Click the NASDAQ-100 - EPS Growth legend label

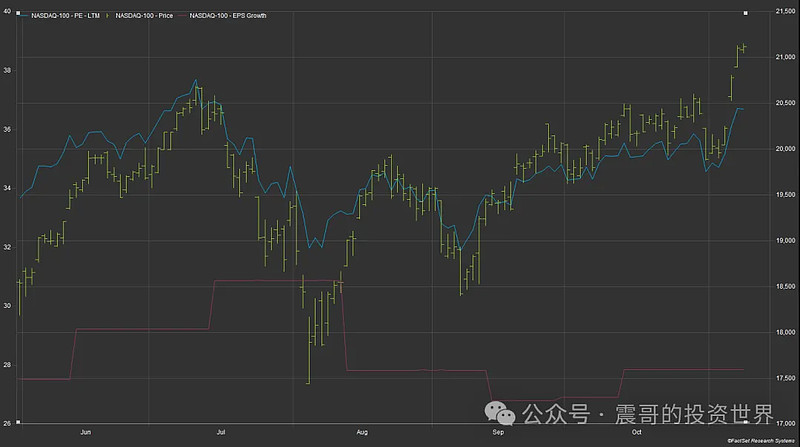(228, 16)
